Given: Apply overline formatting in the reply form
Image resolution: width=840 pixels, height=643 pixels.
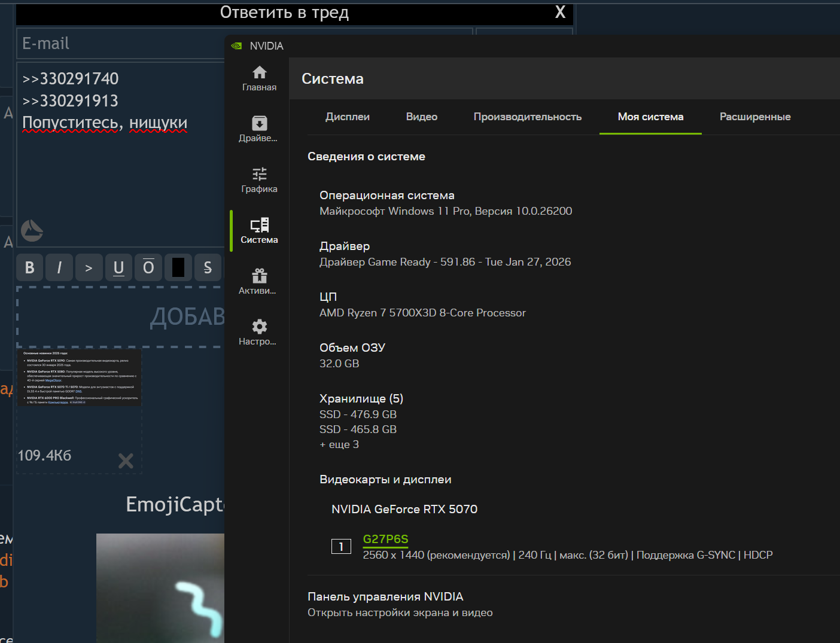Looking at the screenshot, I should coord(148,267).
